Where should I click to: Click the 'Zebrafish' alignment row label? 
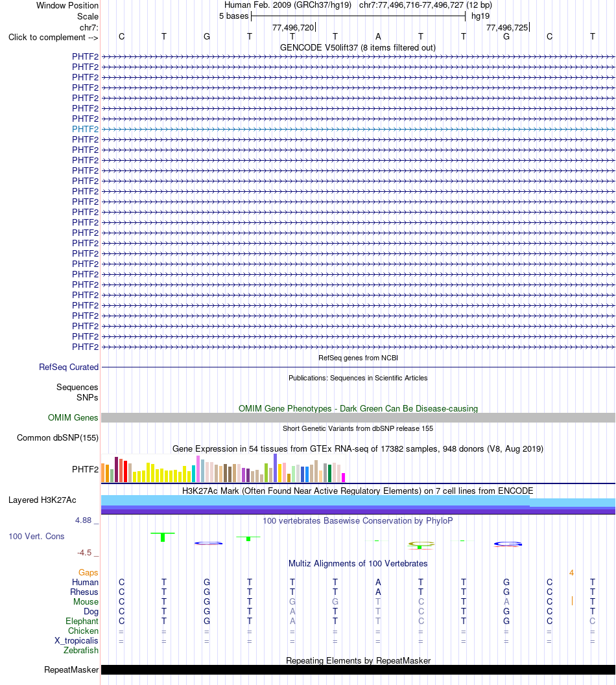click(x=81, y=651)
